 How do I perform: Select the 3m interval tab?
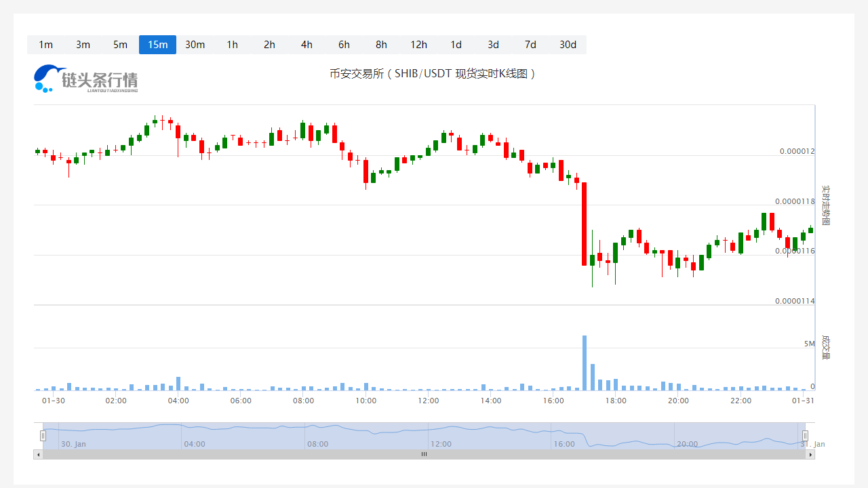pyautogui.click(x=83, y=45)
